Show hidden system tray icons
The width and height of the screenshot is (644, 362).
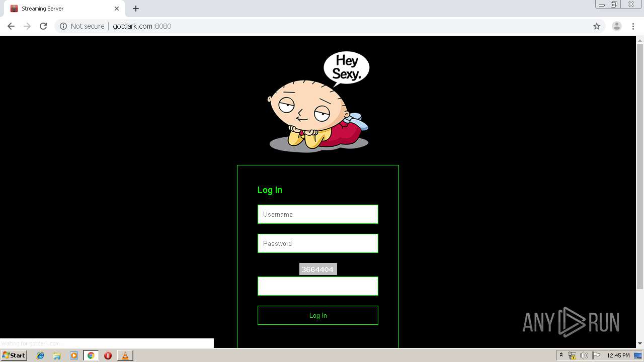(561, 355)
